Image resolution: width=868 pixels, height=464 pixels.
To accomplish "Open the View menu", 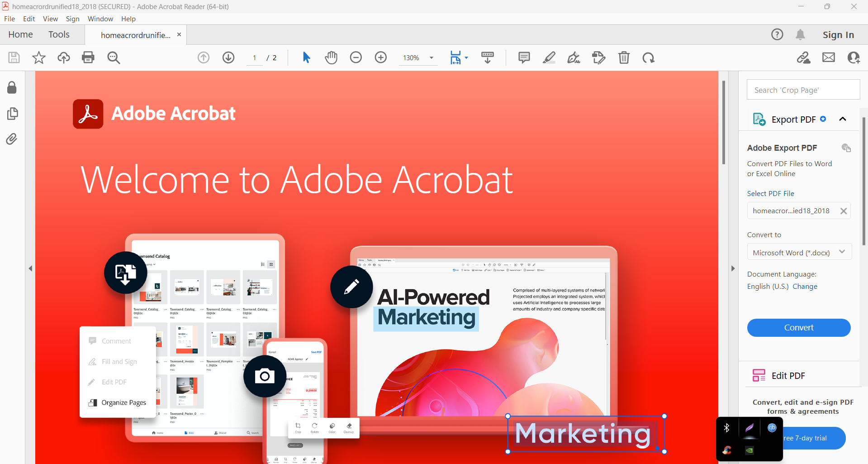I will [50, 19].
